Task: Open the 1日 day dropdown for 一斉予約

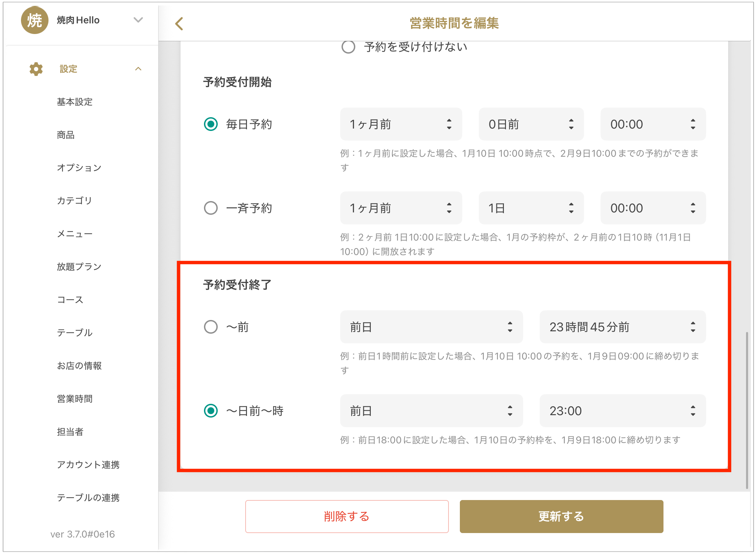Action: click(x=531, y=208)
